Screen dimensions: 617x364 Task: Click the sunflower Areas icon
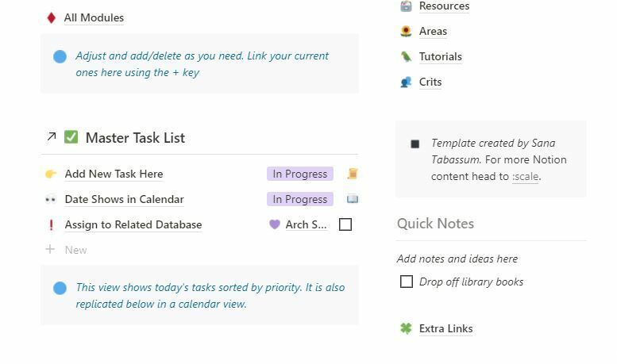(x=406, y=32)
